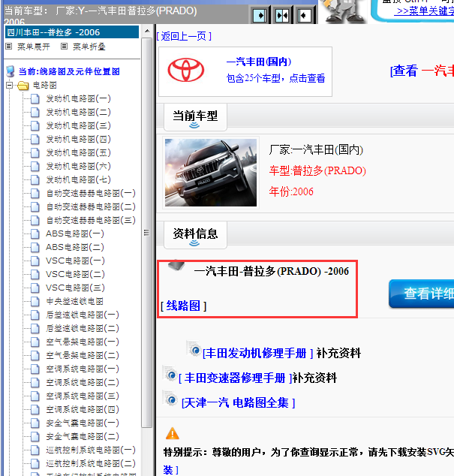
Task: Select 自动变速器电路图(二) entry
Action: 91,206
